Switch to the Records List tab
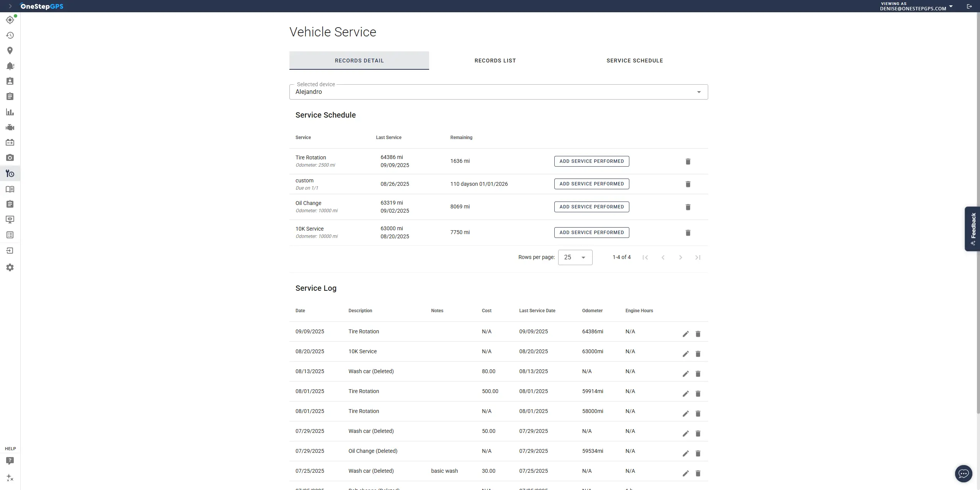 (x=495, y=61)
